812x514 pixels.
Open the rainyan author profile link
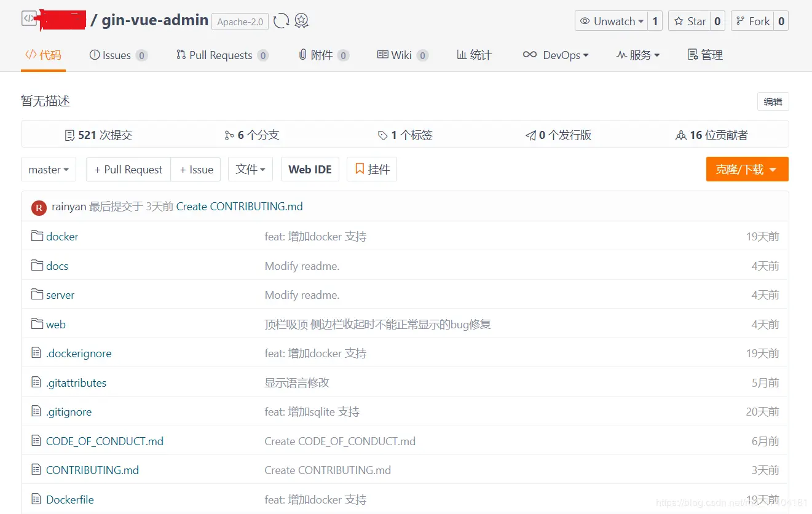point(69,207)
